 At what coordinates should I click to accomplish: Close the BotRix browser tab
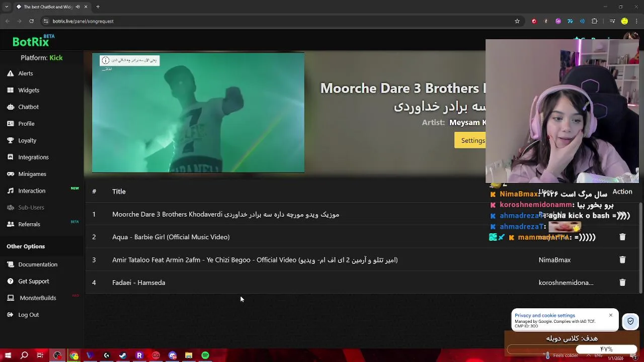pos(86,7)
